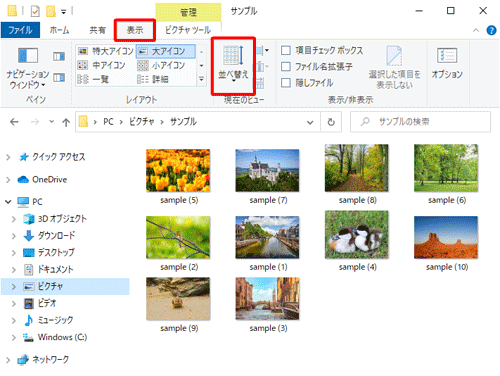Click 選択した項目を表示しない button
Image resolution: width=500 pixels, height=376 pixels.
394,68
